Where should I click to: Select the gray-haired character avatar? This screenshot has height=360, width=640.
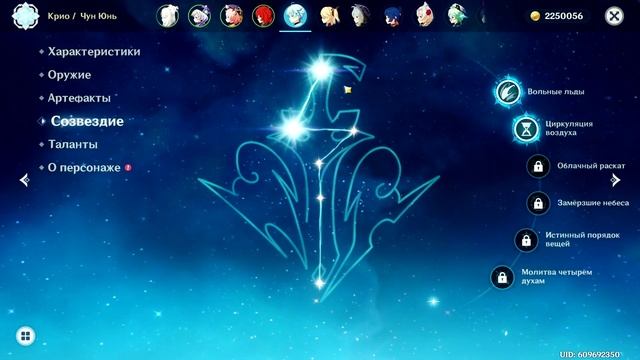point(360,16)
